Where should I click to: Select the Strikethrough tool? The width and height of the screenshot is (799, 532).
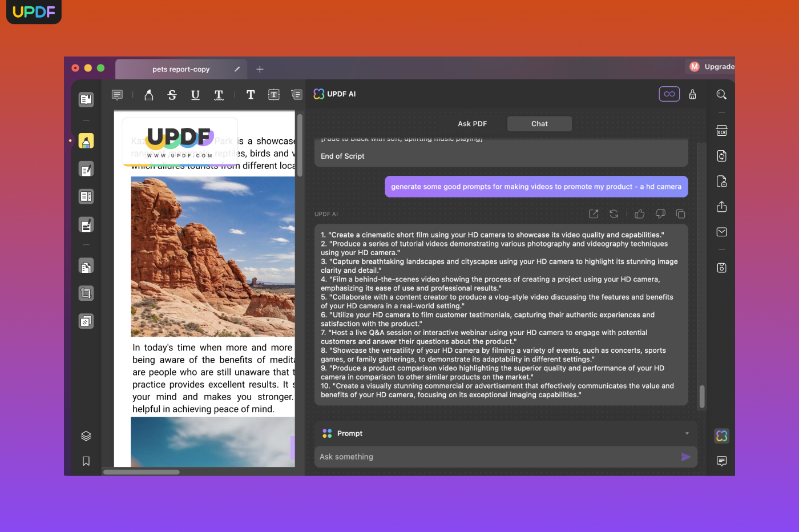172,95
